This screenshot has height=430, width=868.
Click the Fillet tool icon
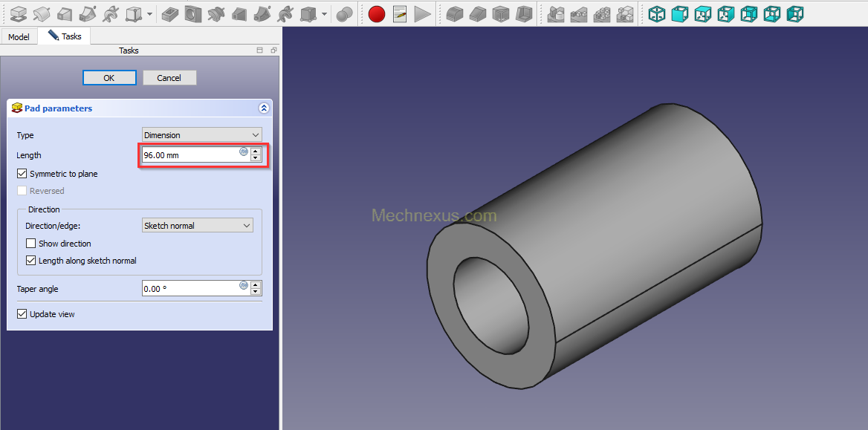(455, 13)
